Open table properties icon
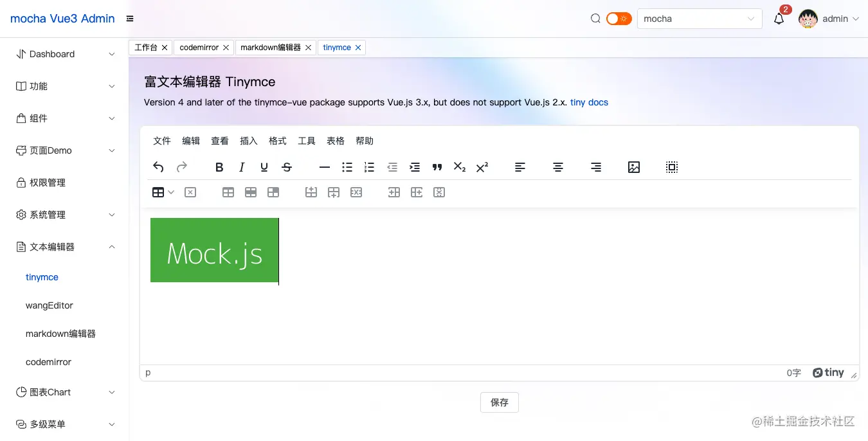The width and height of the screenshot is (868, 441). (x=228, y=192)
